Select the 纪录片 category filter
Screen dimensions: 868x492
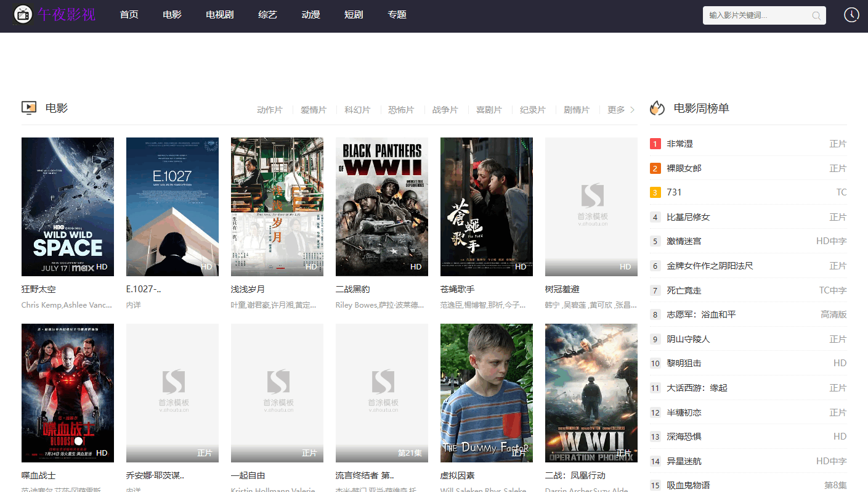532,110
